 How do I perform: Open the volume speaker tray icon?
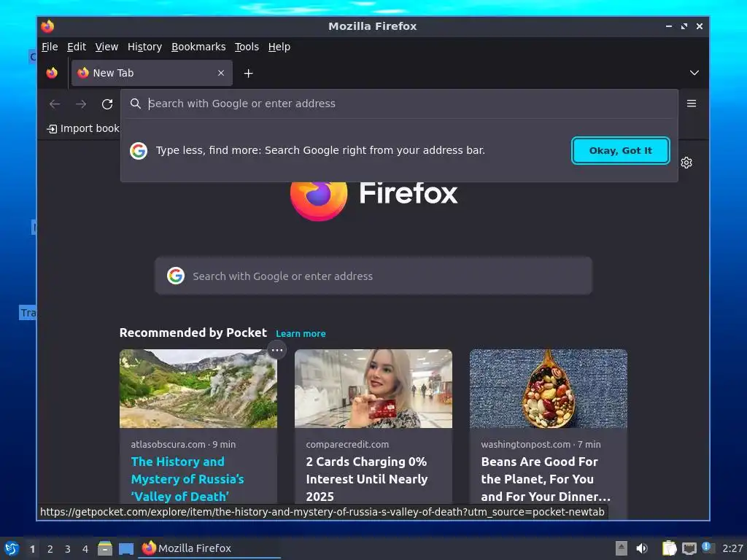point(642,548)
